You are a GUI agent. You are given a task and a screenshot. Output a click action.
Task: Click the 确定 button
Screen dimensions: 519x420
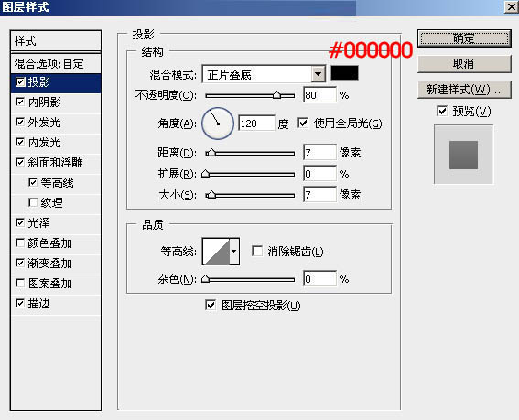464,38
